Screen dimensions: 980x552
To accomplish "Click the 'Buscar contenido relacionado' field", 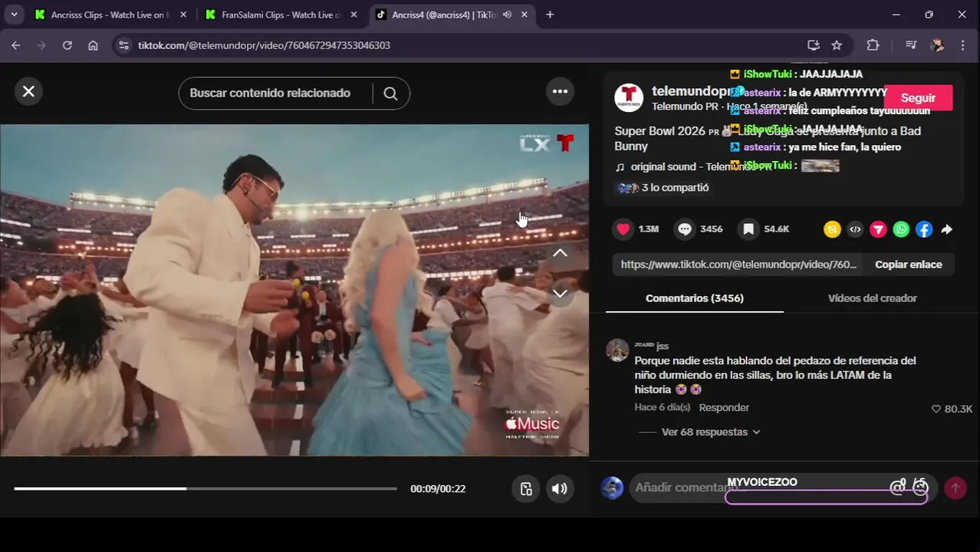I will pyautogui.click(x=270, y=93).
